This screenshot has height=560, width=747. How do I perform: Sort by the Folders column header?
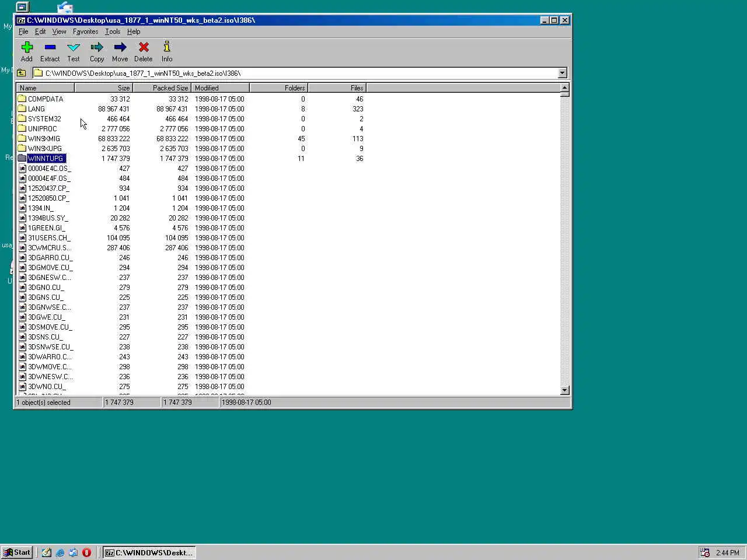279,88
